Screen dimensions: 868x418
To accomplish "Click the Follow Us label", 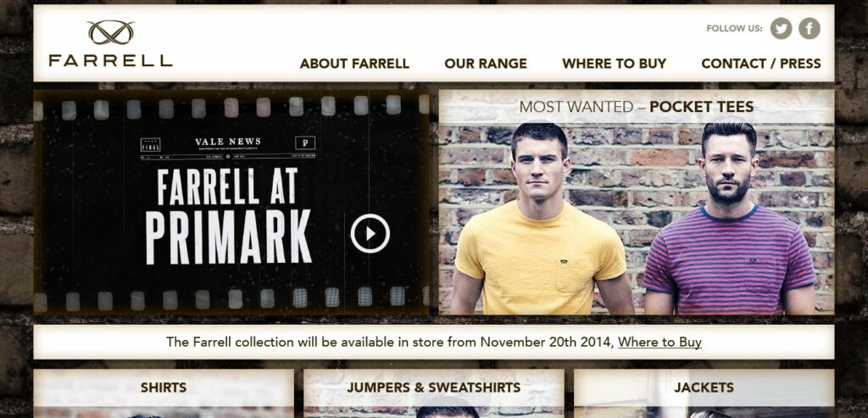I will pyautogui.click(x=734, y=28).
